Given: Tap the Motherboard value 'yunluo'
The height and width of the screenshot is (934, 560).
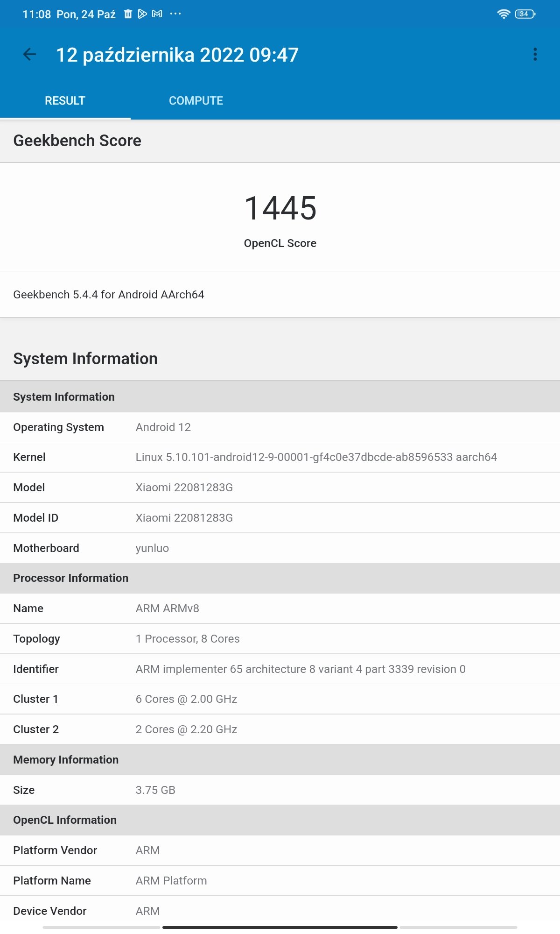Looking at the screenshot, I should tap(152, 548).
